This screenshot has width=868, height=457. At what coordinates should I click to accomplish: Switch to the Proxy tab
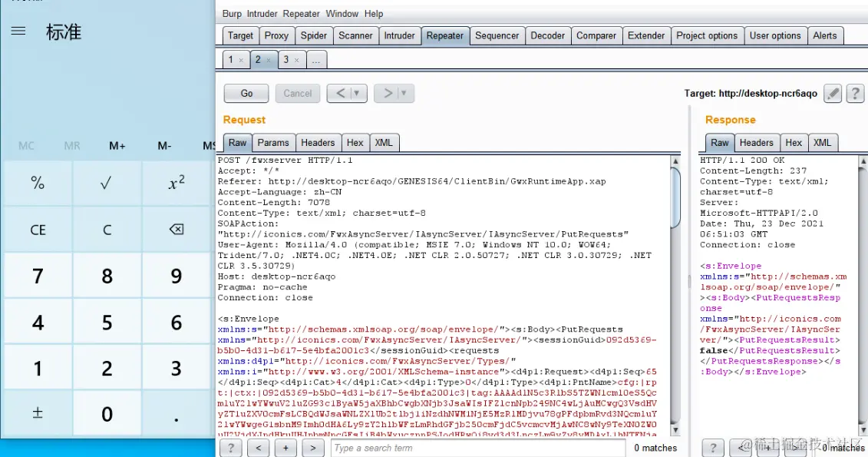[x=276, y=35]
